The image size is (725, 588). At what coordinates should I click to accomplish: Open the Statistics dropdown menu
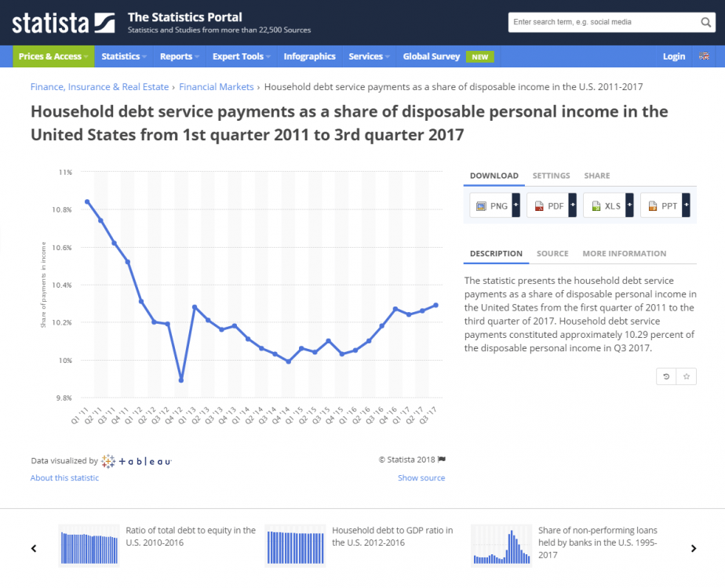[x=124, y=56]
